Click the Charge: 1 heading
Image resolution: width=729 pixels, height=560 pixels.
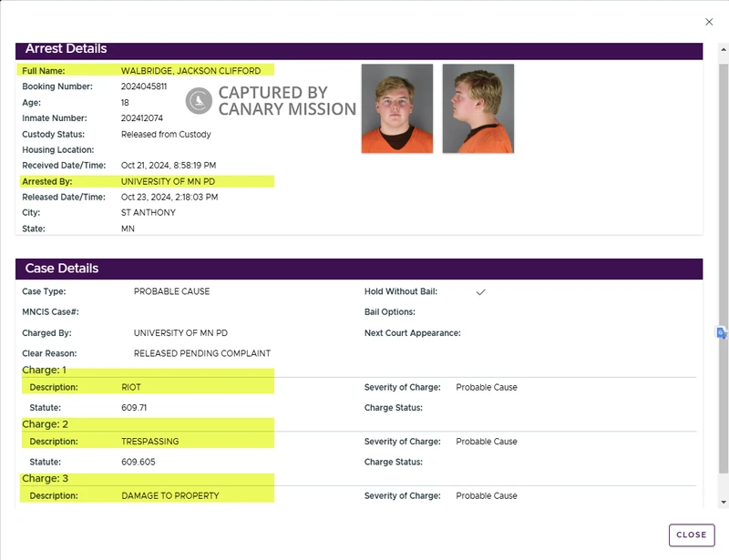point(44,370)
